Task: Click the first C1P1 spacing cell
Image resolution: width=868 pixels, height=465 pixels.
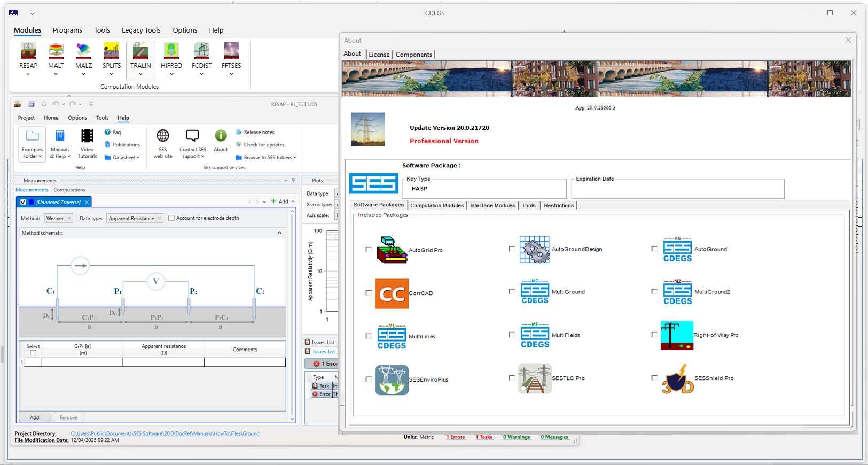Action: coord(82,362)
